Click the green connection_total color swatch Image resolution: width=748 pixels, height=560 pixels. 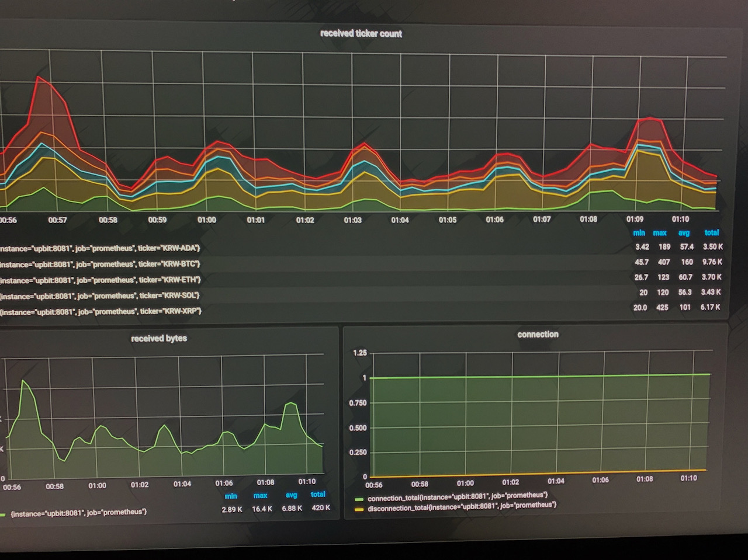[x=359, y=499]
